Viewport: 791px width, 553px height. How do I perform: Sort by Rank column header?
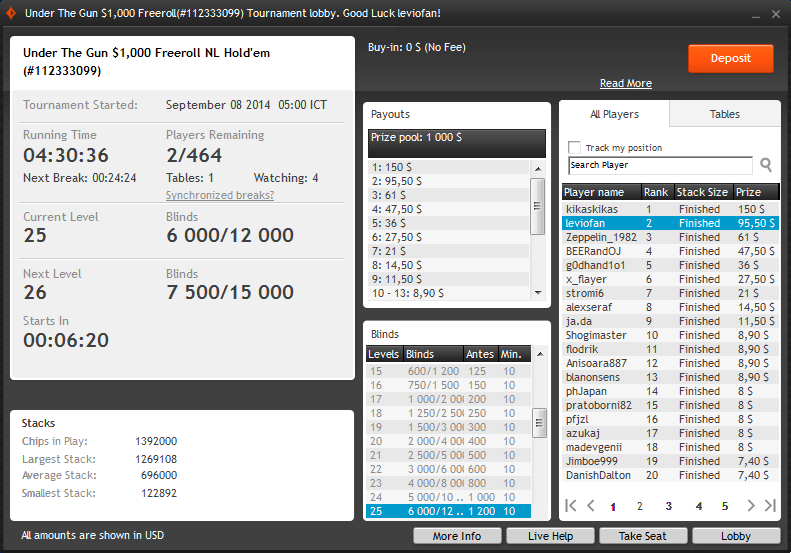pyautogui.click(x=657, y=192)
